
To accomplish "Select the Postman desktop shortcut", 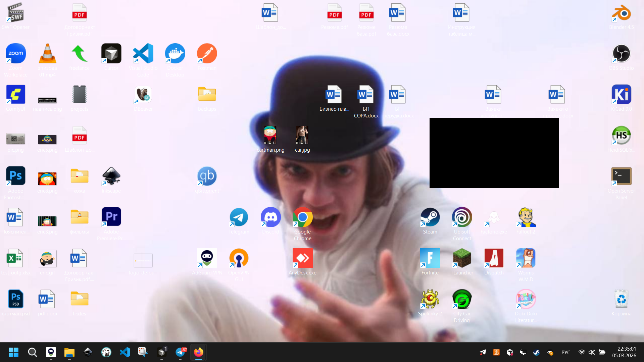I will click(207, 54).
